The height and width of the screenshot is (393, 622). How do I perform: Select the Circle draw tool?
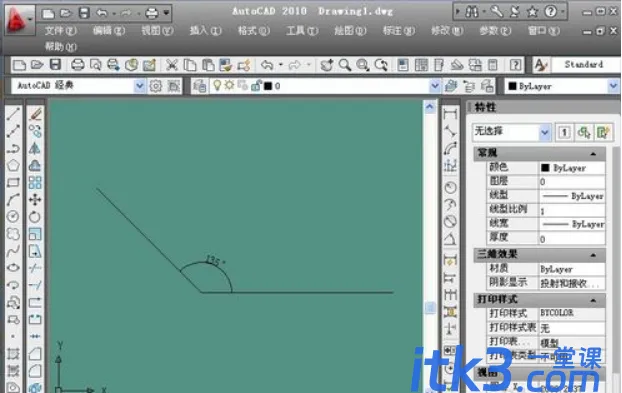click(x=13, y=217)
